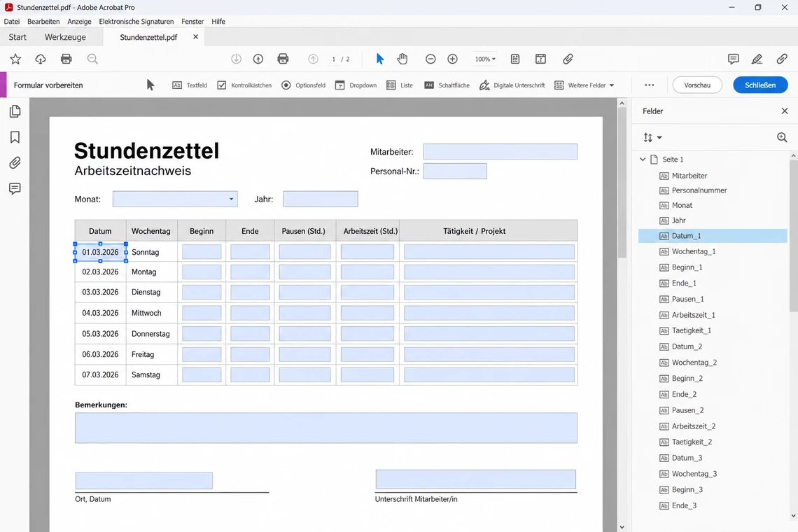The image size is (798, 532).
Task: Click the paperclip attach icon in toolbar
Action: click(568, 59)
